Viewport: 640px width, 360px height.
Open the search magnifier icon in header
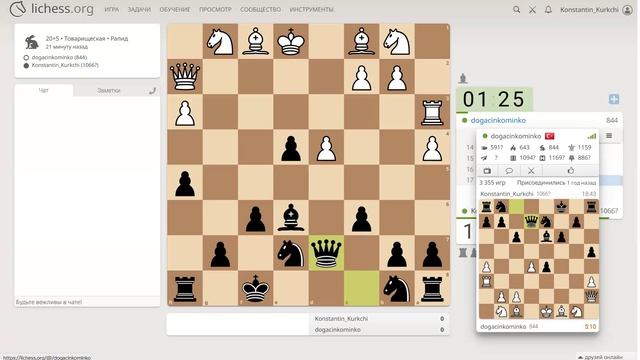(516, 9)
